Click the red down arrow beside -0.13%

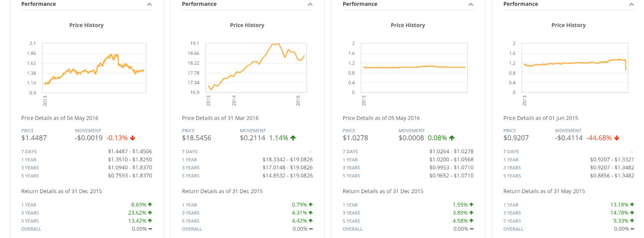pyautogui.click(x=133, y=138)
